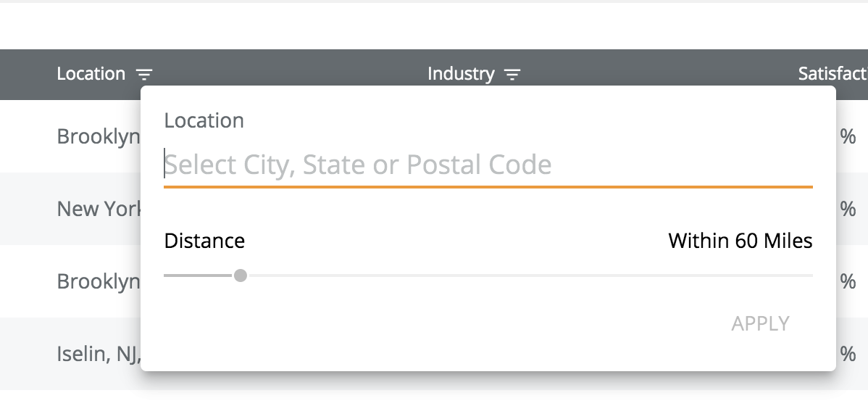Click the Industry column header text

pos(461,74)
